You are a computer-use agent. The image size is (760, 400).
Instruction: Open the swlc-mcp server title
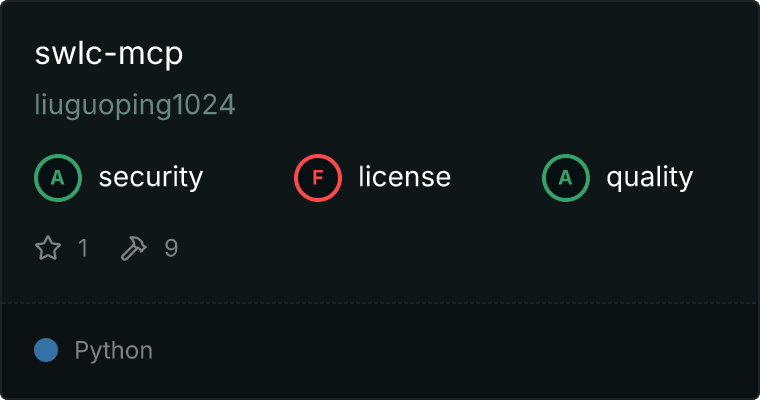click(x=109, y=53)
